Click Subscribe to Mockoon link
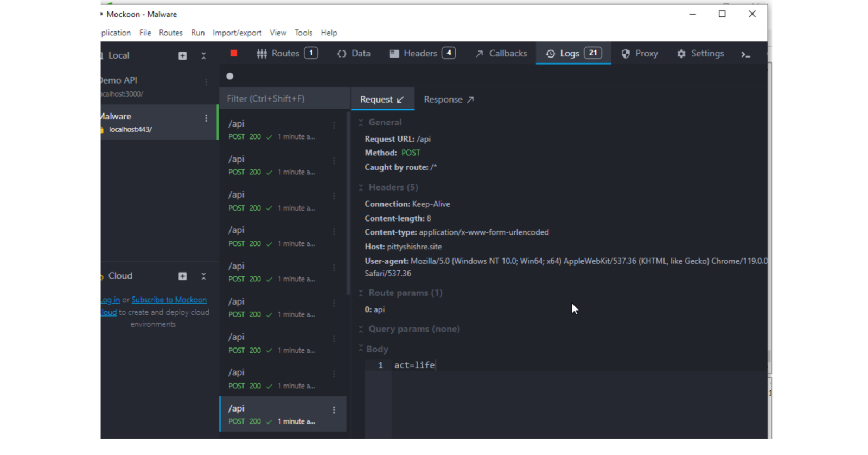Screen dimensions: 868x455 tap(169, 300)
